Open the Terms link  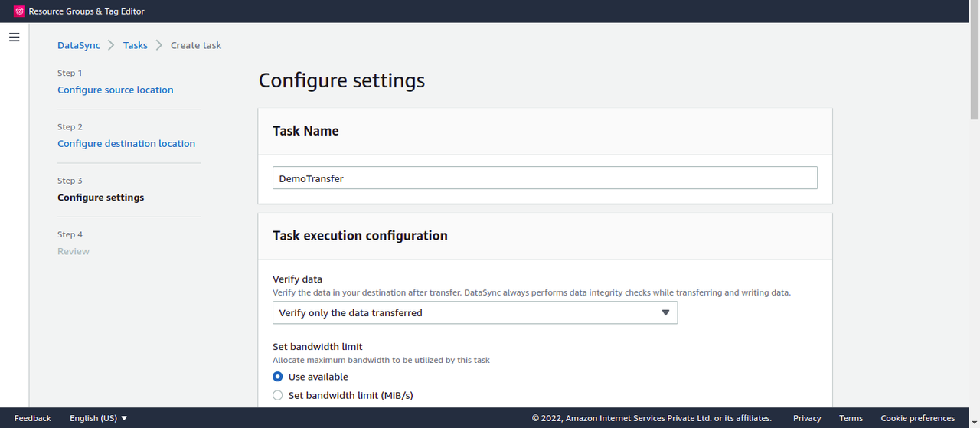(851, 418)
